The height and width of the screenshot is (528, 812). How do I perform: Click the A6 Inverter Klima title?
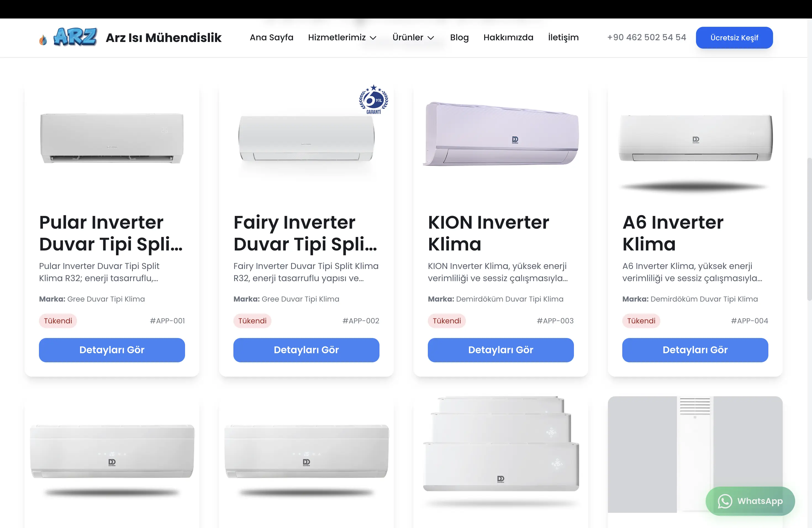[673, 233]
